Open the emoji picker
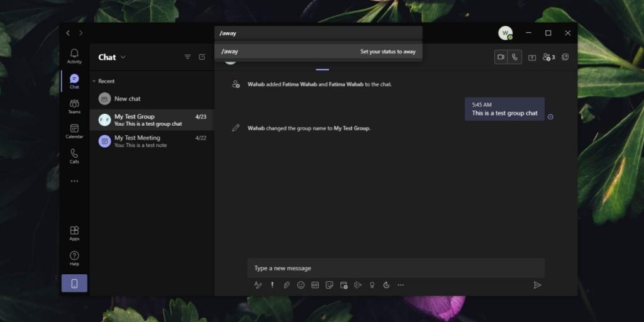The width and height of the screenshot is (644, 322). coord(301,285)
